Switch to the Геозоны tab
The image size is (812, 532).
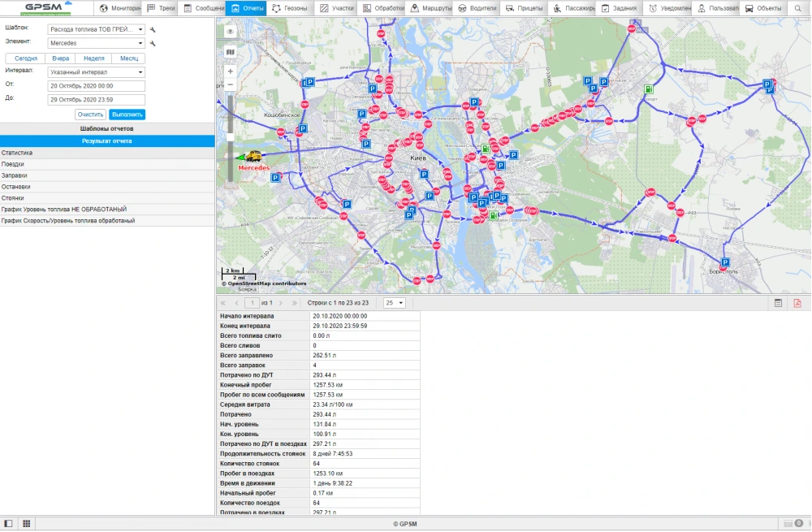(289, 8)
